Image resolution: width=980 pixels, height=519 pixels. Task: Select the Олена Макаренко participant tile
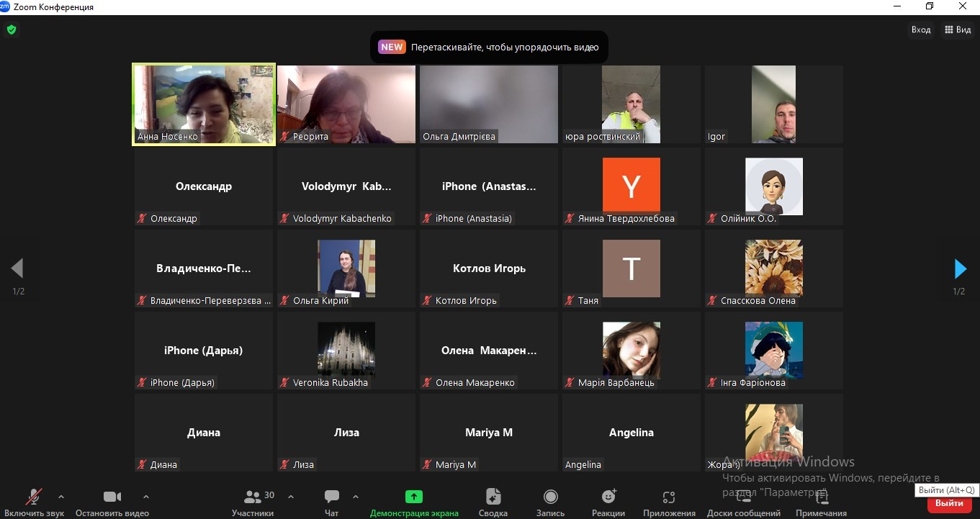489,351
